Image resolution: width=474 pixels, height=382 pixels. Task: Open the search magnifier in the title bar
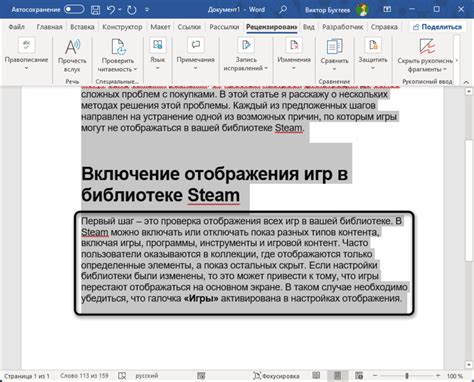(x=283, y=9)
